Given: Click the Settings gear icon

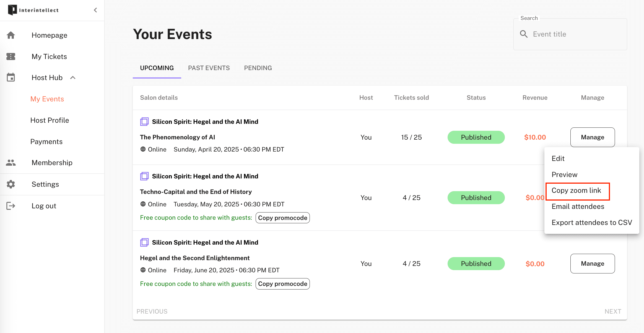Looking at the screenshot, I should point(11,184).
